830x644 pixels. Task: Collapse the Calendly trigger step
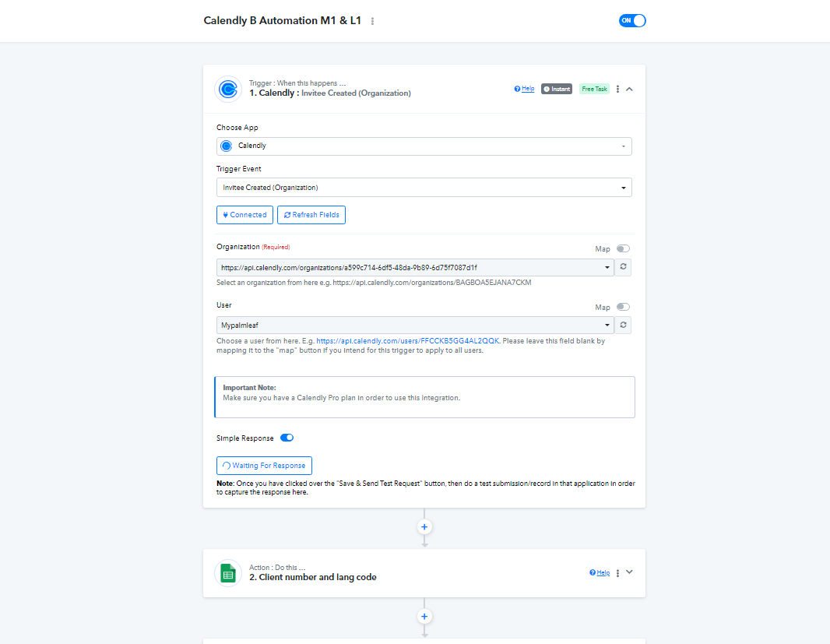629,89
